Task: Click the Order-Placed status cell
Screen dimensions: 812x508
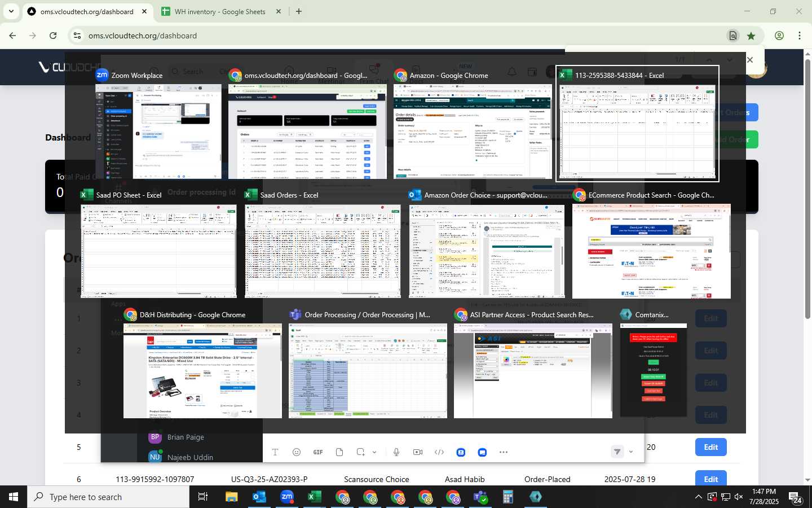Action: 548,479
